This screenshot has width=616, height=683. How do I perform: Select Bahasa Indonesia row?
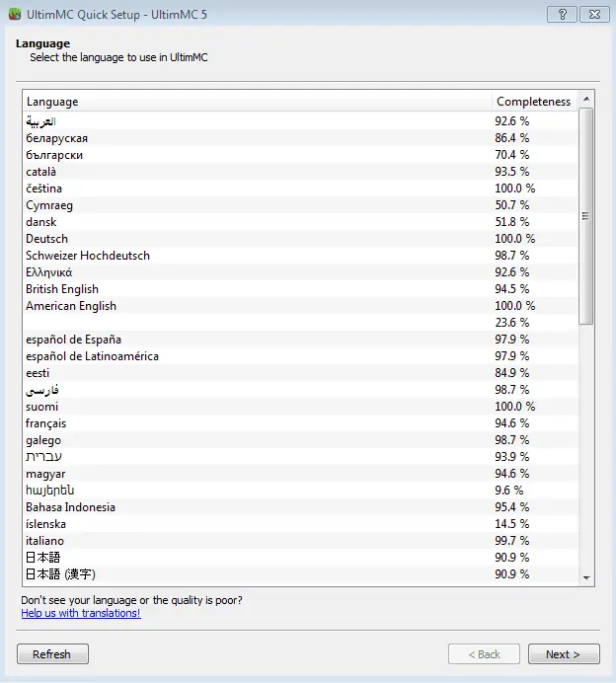click(x=71, y=507)
